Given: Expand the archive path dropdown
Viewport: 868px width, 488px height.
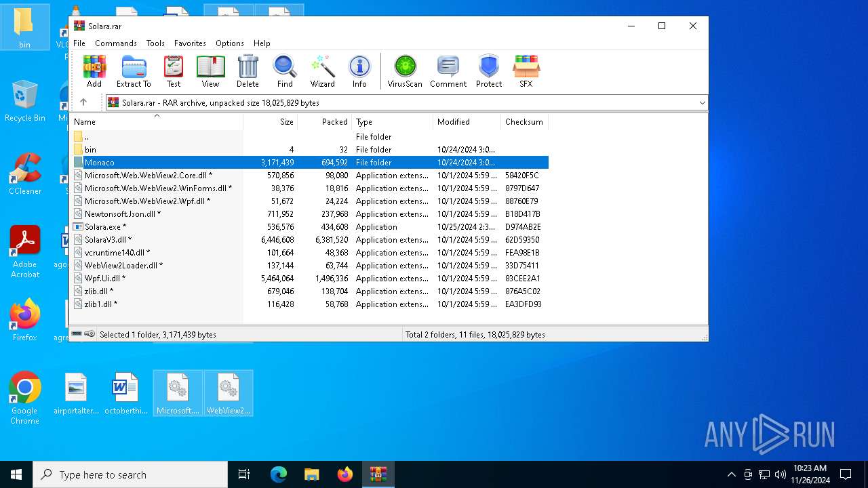Looking at the screenshot, I should (x=702, y=103).
